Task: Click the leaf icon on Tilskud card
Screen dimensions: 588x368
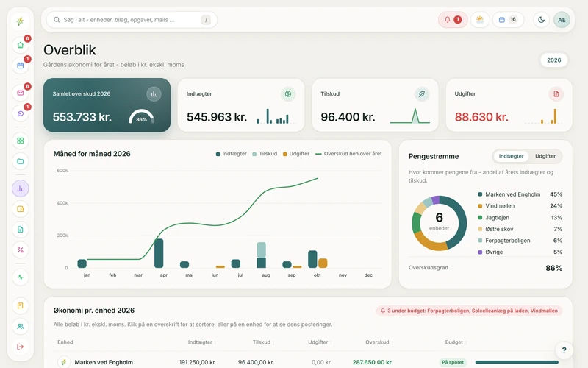Action: [422, 94]
